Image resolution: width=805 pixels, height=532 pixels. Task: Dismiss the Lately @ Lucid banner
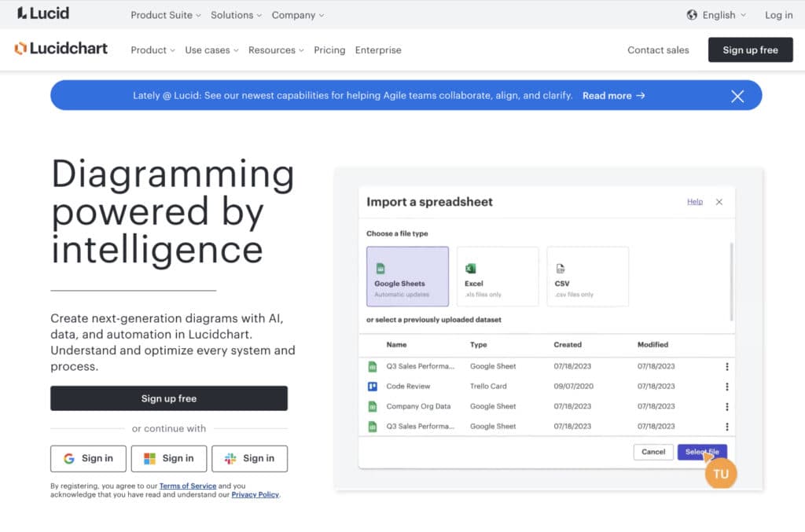click(737, 96)
